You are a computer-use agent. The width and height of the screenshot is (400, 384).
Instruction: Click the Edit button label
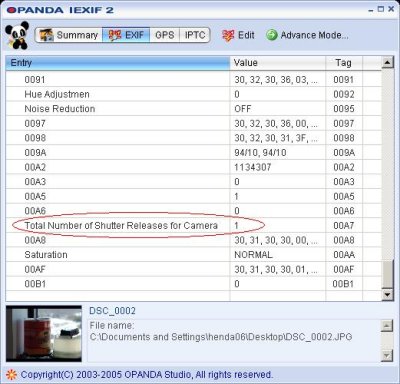pyautogui.click(x=246, y=35)
